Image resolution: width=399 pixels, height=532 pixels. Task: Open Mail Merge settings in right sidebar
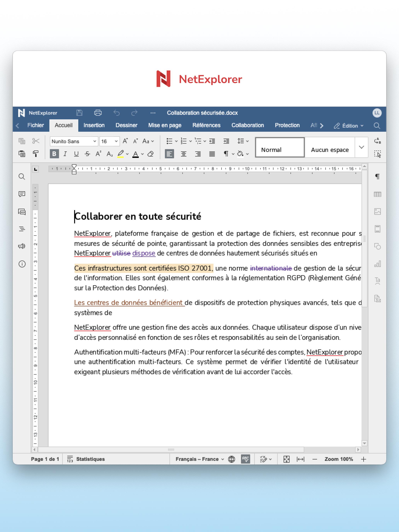coord(377,298)
